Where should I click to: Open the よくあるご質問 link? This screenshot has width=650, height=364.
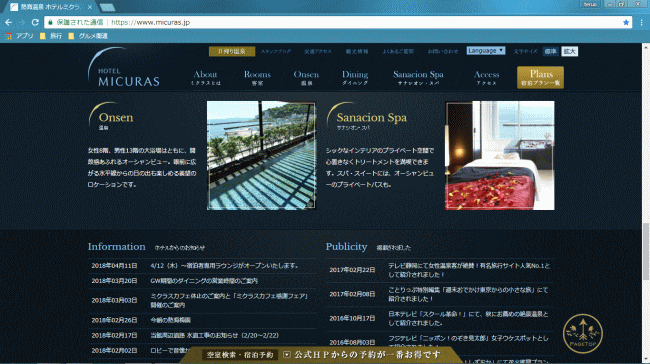click(x=398, y=51)
